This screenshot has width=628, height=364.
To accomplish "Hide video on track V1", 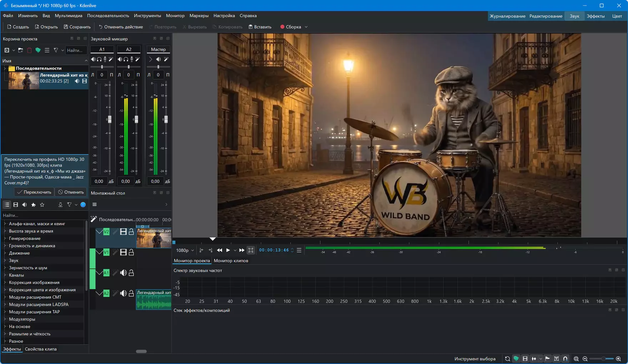I will [124, 252].
